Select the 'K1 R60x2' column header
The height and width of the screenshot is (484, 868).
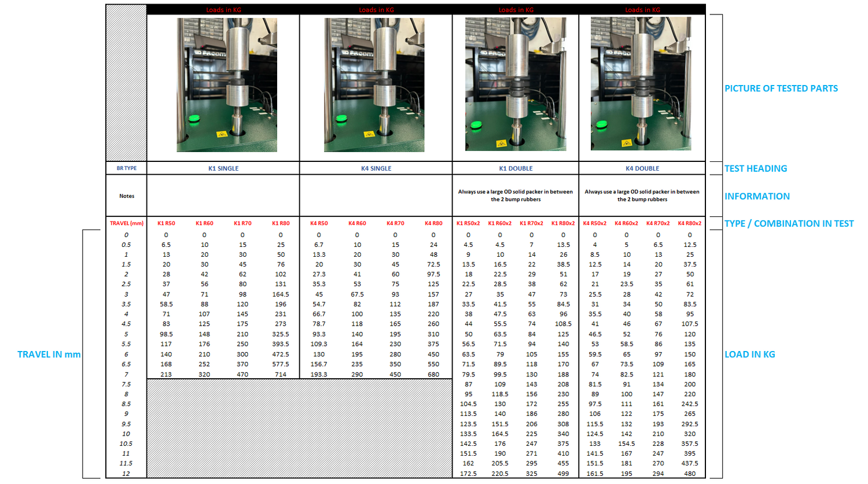tap(499, 223)
